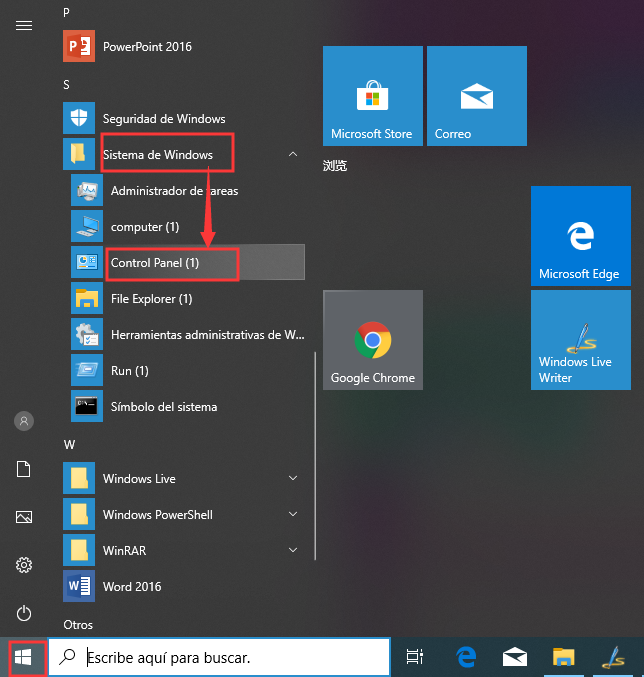
Task: Launch the Google Chrome tile
Action: pos(373,340)
